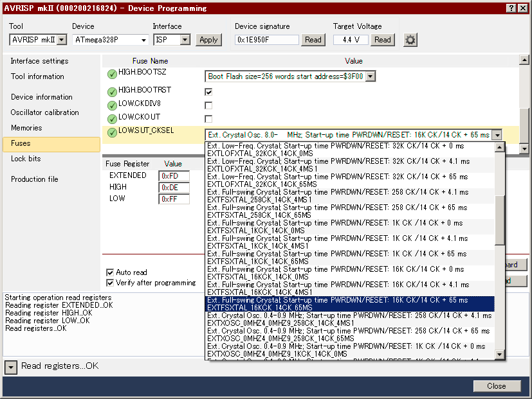Viewport: 532px width, 399px height.
Task: Open Tool information page
Action: (37, 76)
